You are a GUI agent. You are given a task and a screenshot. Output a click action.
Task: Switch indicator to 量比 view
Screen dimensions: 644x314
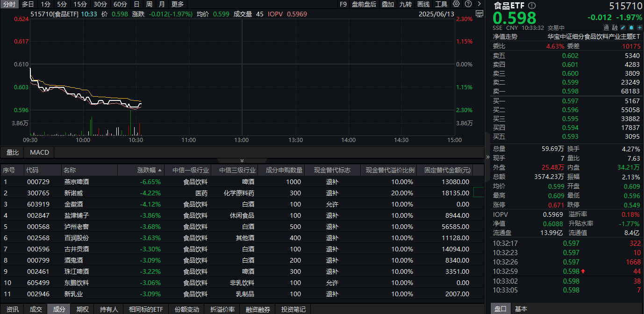13,152
